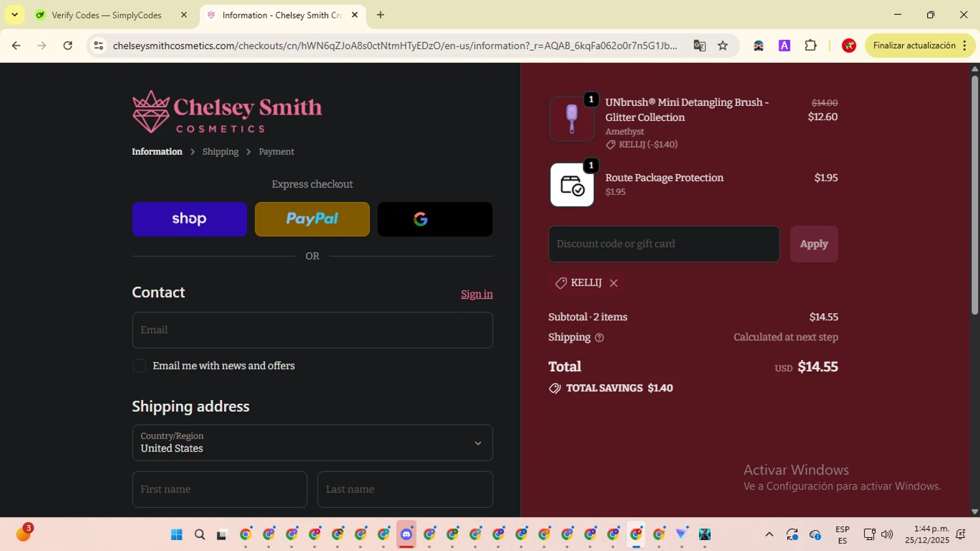Click the browser forward arrow
The height and width of the screenshot is (551, 980).
coord(42,46)
